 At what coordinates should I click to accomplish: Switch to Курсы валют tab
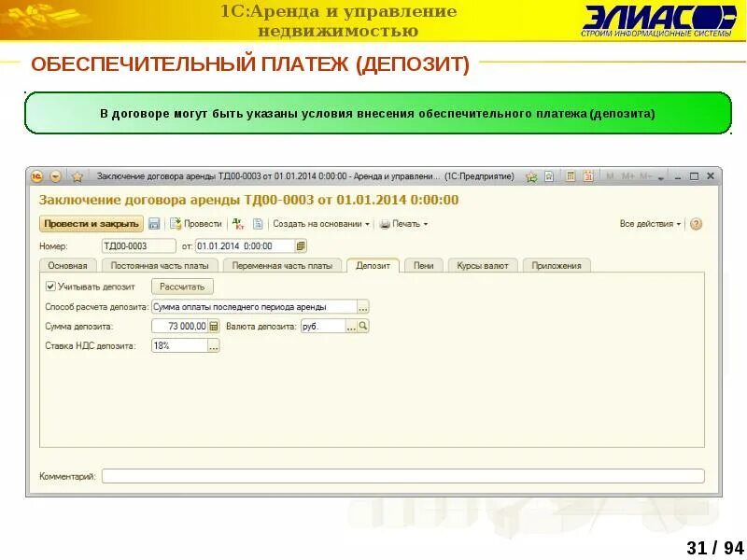(483, 266)
